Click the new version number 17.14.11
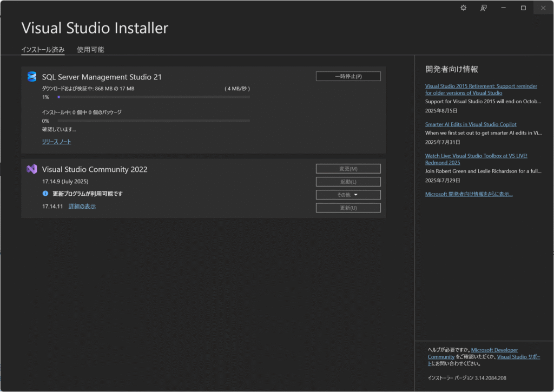This screenshot has width=554, height=392. point(52,206)
